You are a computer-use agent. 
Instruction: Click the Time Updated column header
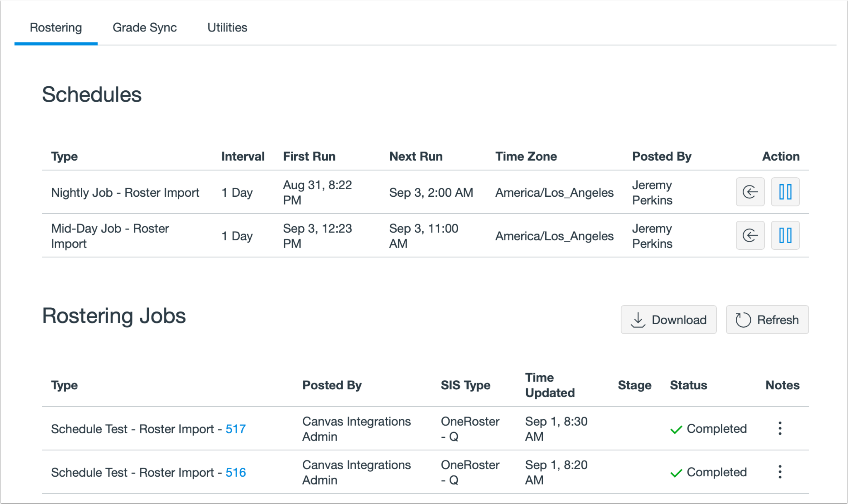pos(549,385)
